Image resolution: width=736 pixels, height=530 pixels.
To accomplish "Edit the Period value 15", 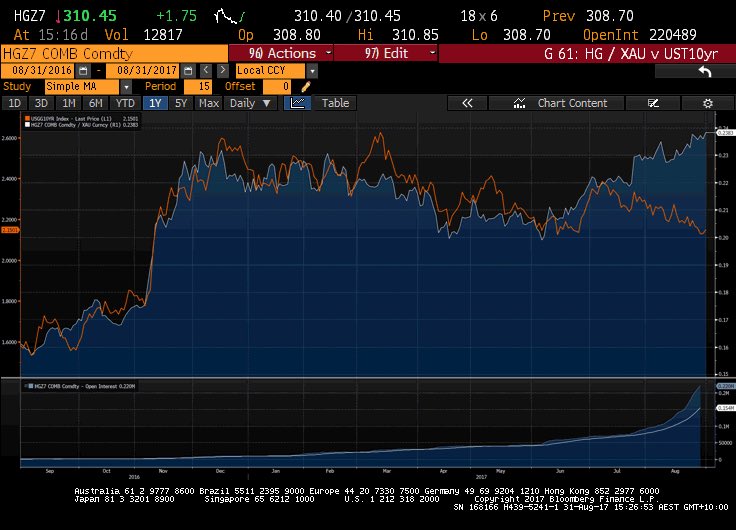I will tap(198, 87).
